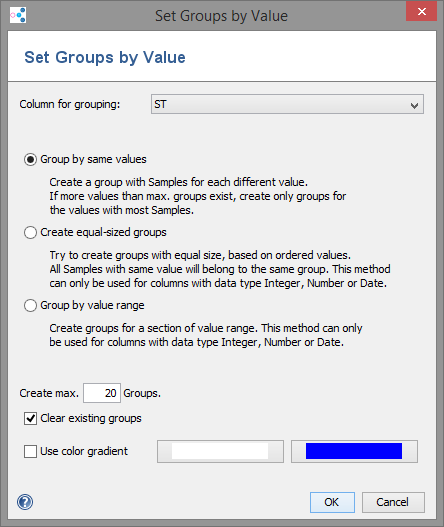Select Group by same values option
444x527 pixels.
pos(30,159)
